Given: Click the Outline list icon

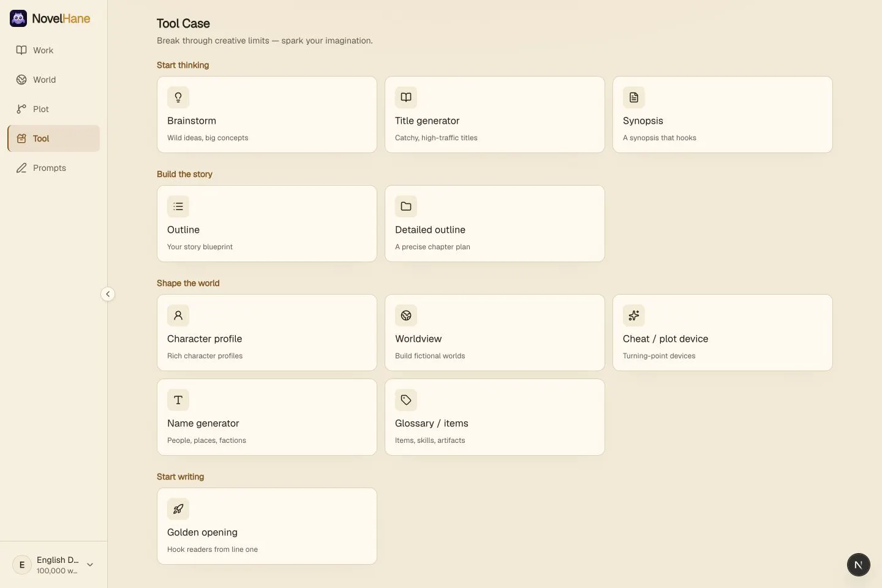Looking at the screenshot, I should (x=178, y=206).
